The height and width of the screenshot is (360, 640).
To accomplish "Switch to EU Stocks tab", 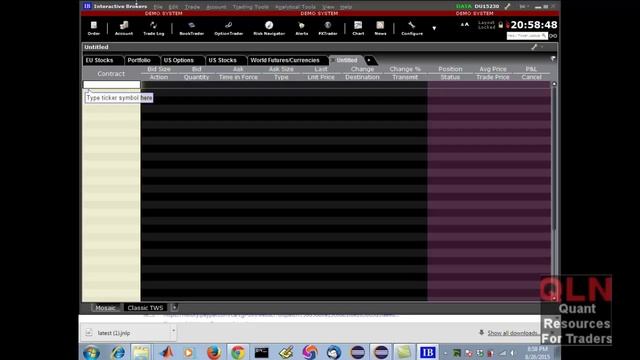I will [100, 60].
